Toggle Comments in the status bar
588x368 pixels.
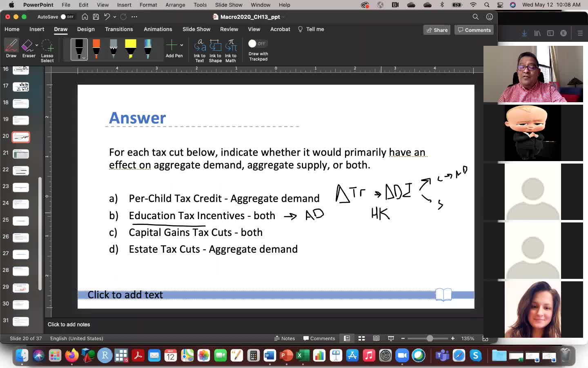click(x=319, y=339)
